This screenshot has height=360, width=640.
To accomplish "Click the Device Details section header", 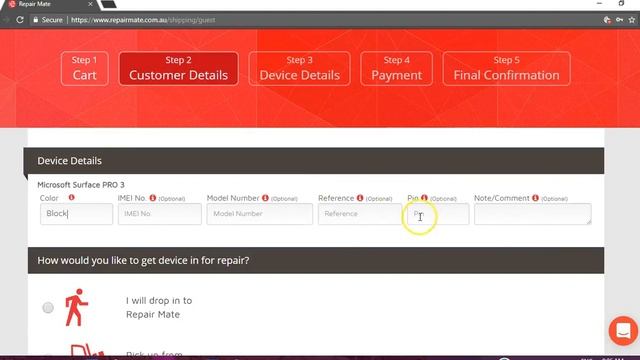I will (314, 161).
